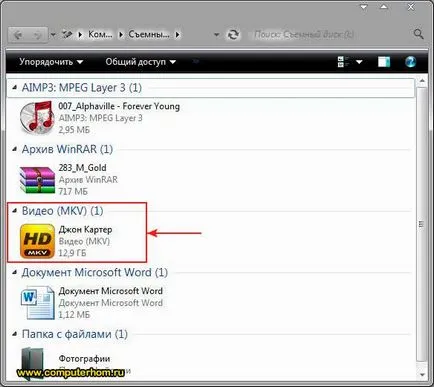
Task: Click size text '717 МБ'
Action: [x=73, y=191]
